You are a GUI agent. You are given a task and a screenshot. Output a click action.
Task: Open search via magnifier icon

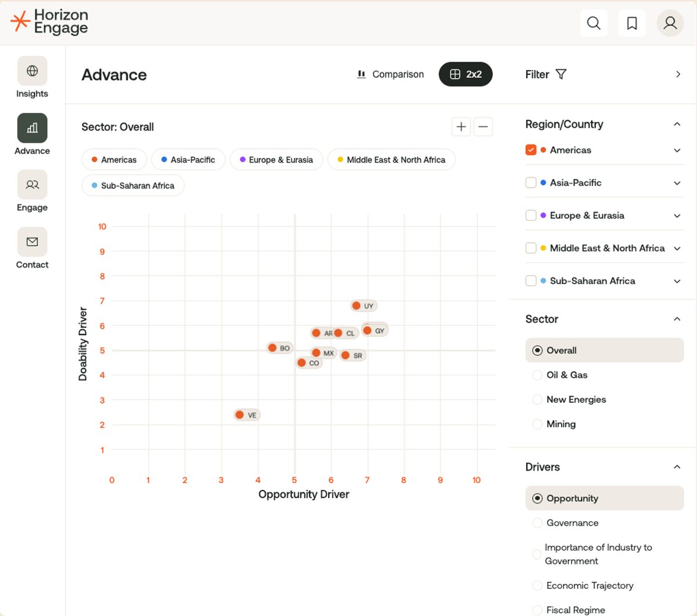click(x=594, y=23)
